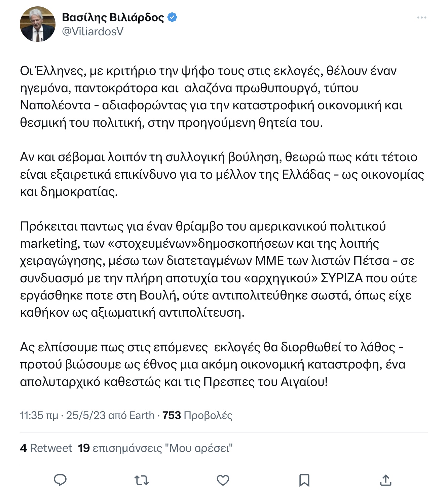Open the share icon under the tweet
This screenshot has height=492, width=448.
386,480
